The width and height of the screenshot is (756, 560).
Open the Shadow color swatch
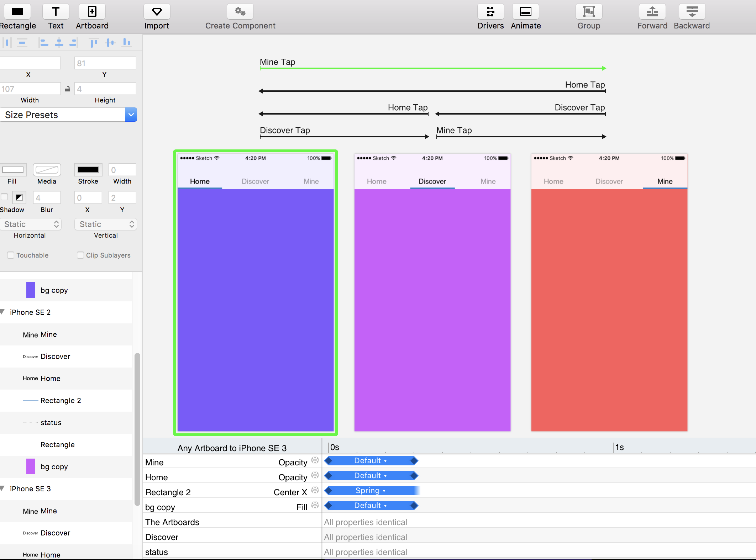[19, 197]
